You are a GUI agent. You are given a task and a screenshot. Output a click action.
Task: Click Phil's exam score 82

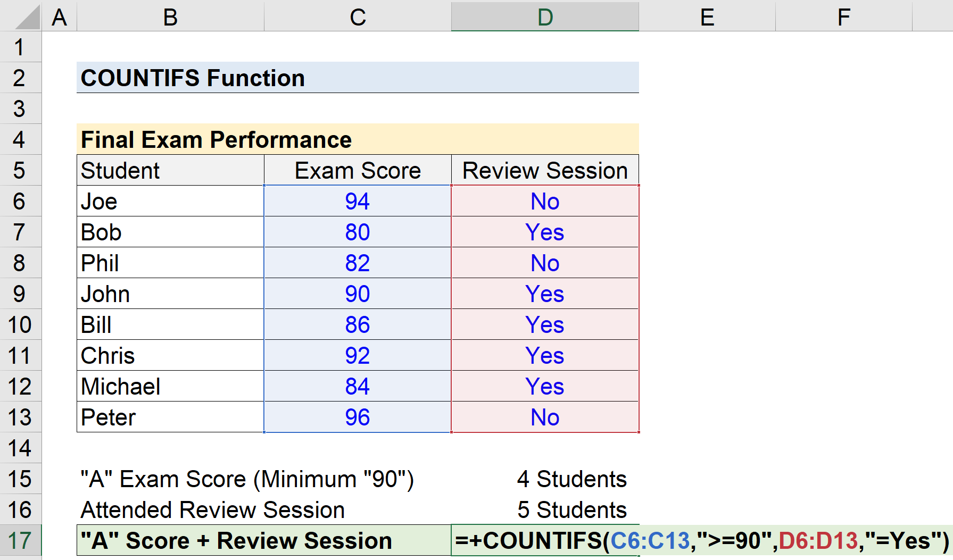358,263
